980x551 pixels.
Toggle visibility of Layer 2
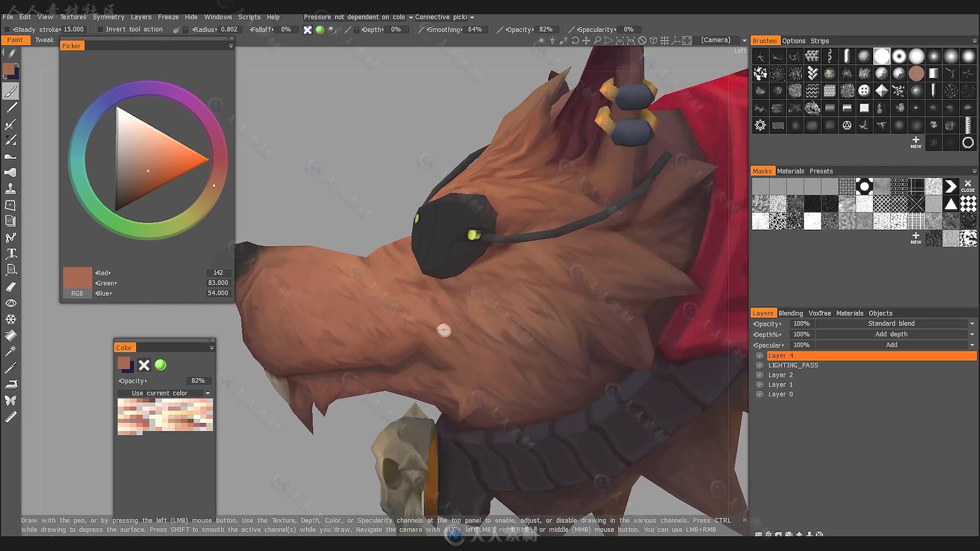tap(759, 375)
